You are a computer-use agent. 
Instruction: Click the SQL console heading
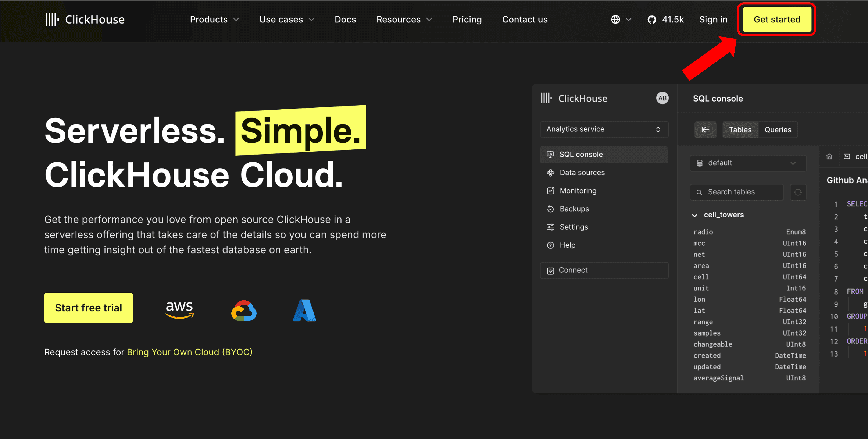(718, 98)
